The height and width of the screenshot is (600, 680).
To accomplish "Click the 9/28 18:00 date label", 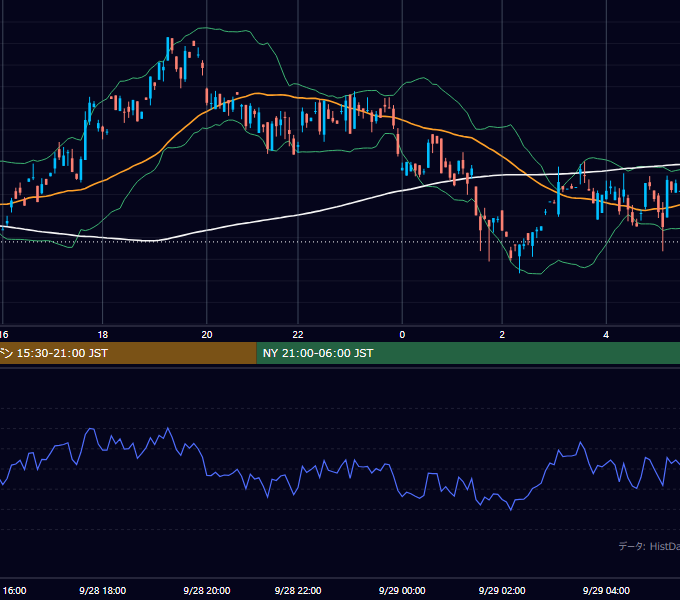I will pos(103,590).
